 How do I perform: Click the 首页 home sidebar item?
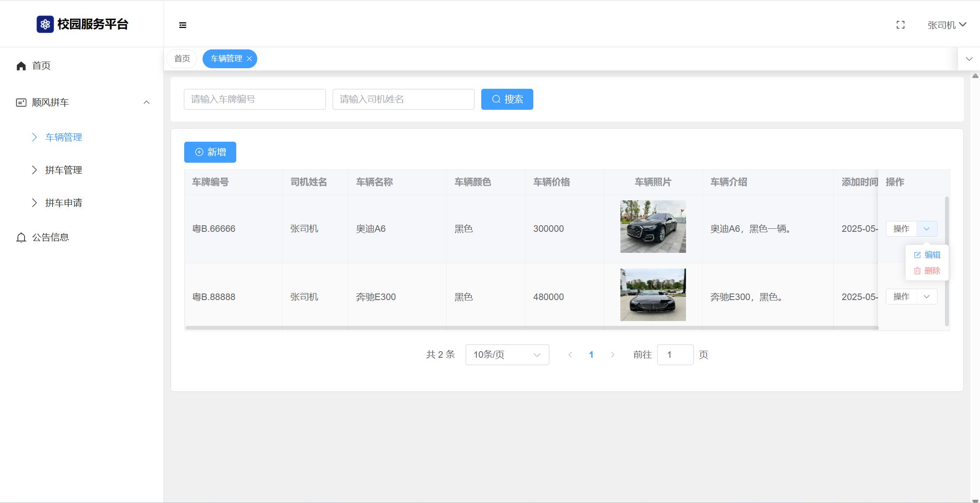(41, 66)
